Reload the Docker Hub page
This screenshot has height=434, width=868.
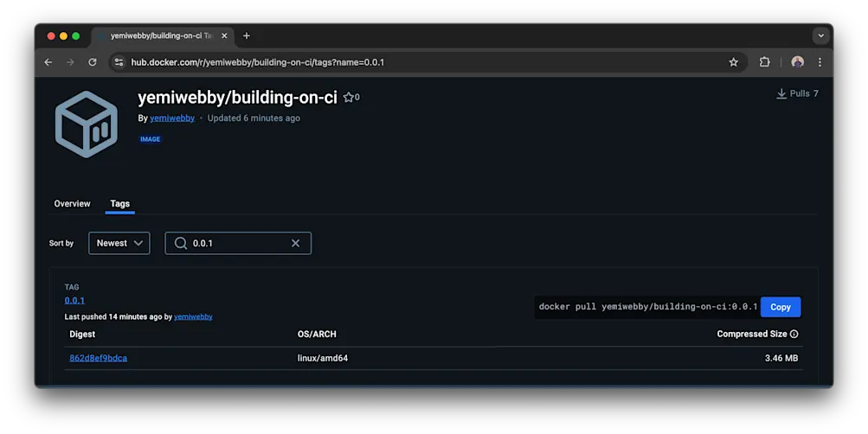tap(93, 62)
